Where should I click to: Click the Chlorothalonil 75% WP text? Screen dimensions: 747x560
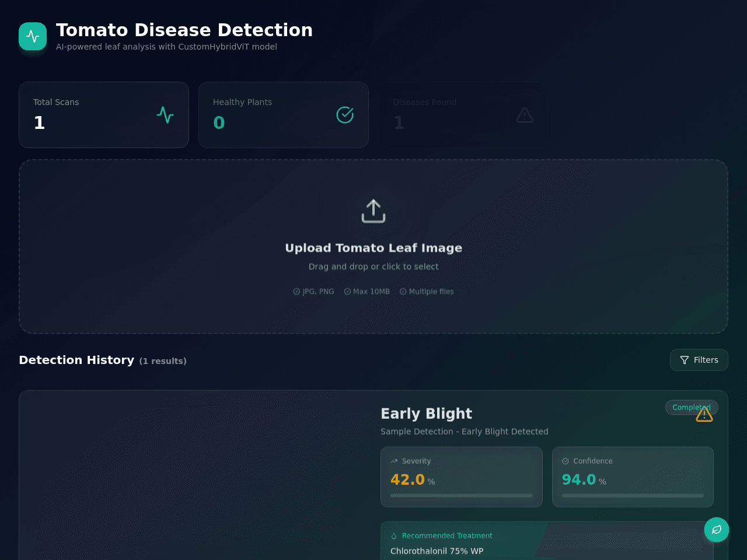click(x=437, y=551)
